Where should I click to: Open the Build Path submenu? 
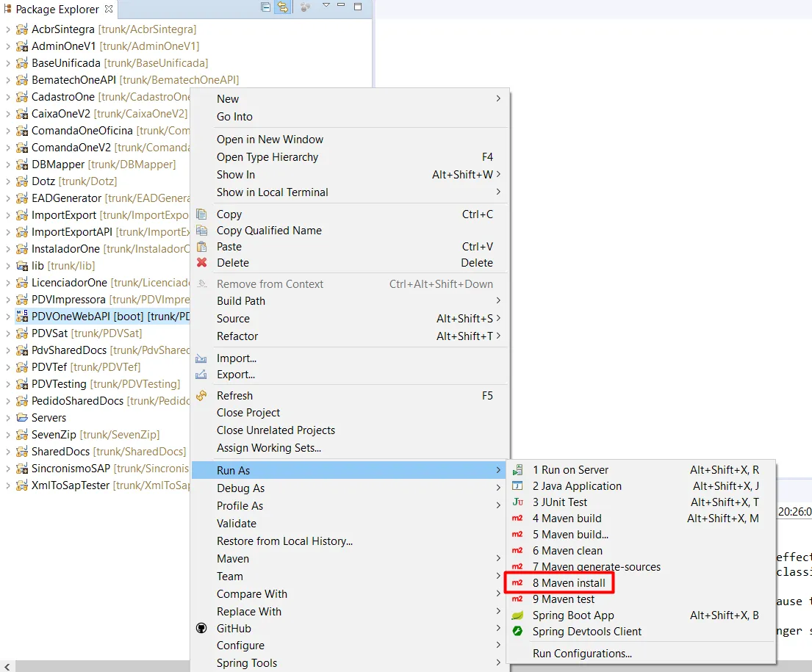[350, 301]
